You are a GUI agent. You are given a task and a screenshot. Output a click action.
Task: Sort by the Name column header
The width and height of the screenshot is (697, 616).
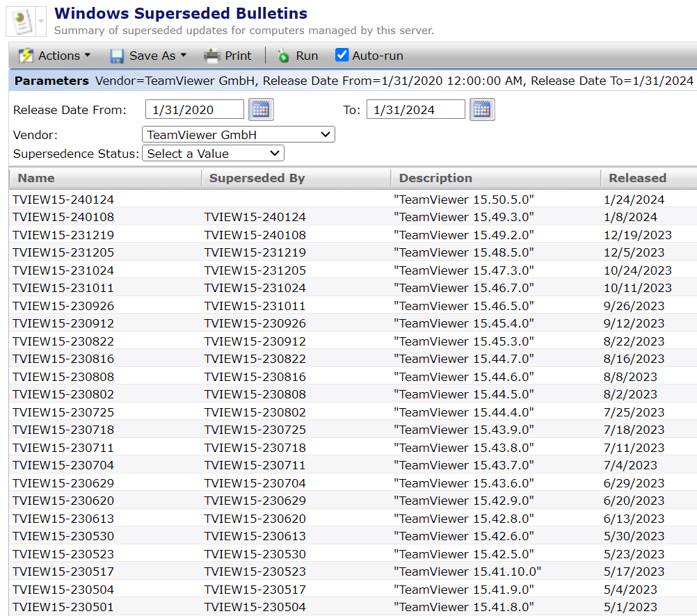click(36, 178)
